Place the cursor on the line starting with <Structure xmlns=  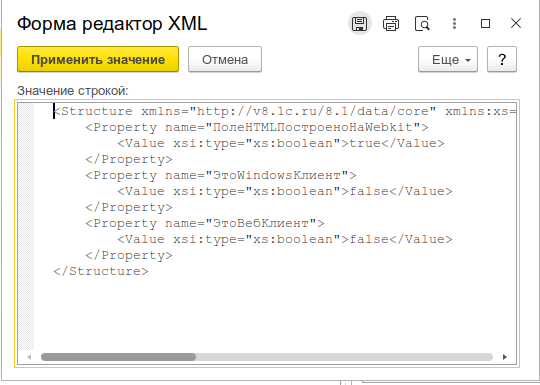coord(285,112)
